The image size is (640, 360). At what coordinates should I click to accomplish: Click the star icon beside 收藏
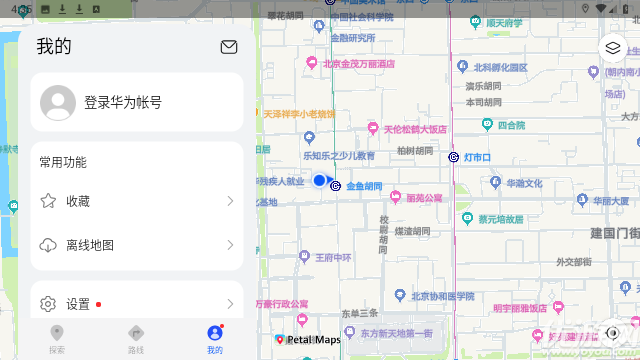pyautogui.click(x=48, y=201)
